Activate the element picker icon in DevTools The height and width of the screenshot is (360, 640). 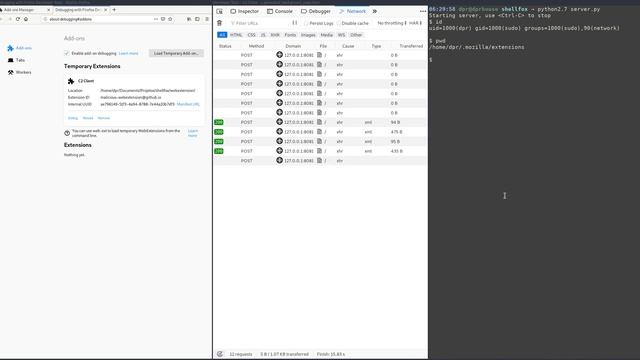(x=220, y=11)
